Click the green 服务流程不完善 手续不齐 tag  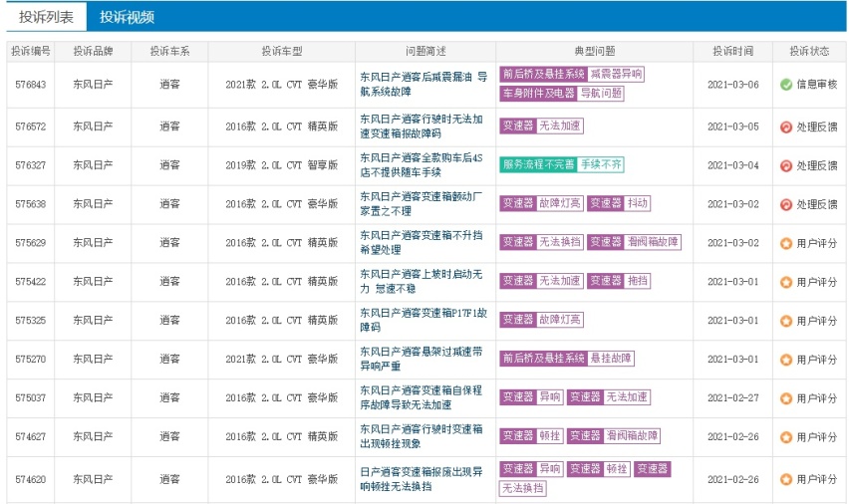click(561, 164)
